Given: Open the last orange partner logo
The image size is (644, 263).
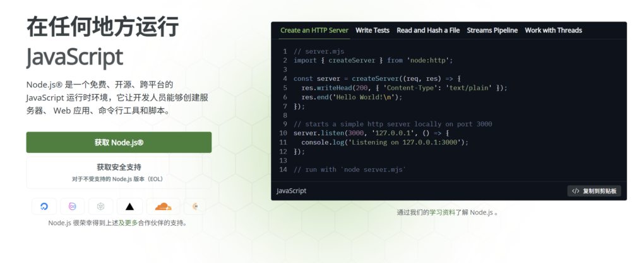Looking at the screenshot, I should pos(196,206).
